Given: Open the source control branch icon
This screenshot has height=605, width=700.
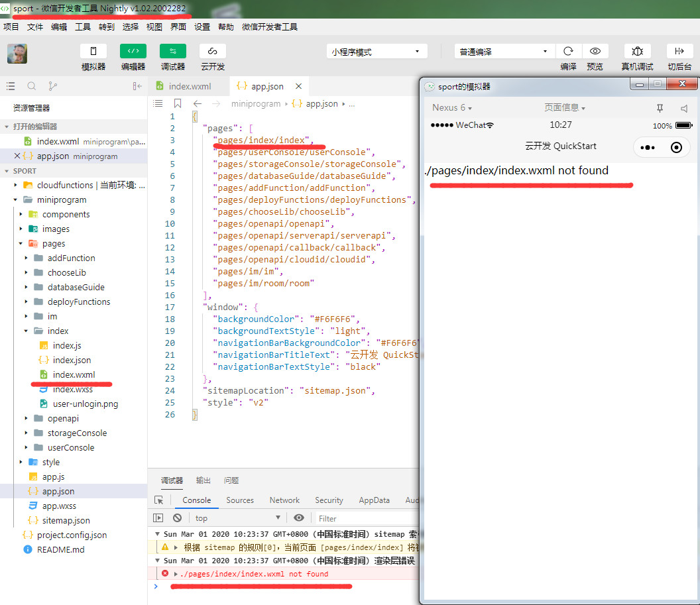Looking at the screenshot, I should 52,86.
